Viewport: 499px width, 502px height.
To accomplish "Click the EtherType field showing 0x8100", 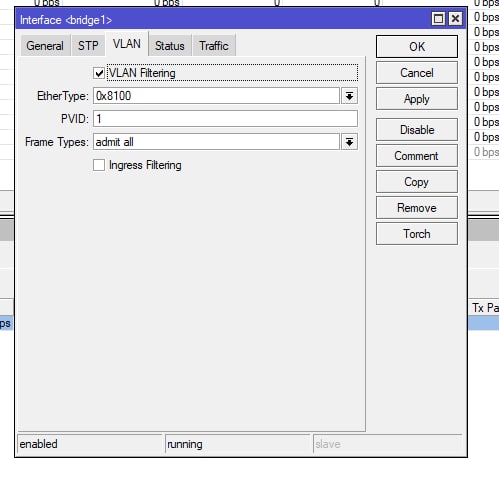I will point(216,96).
